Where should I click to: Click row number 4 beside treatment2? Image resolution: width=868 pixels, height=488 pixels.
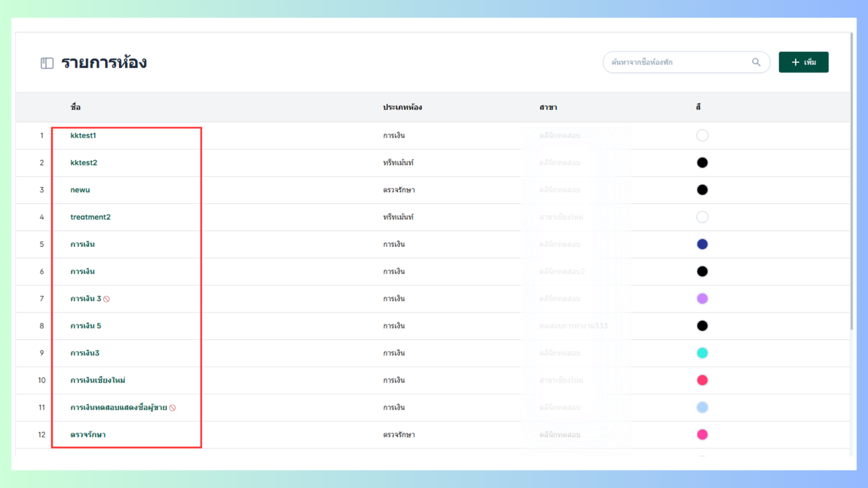[x=42, y=217]
